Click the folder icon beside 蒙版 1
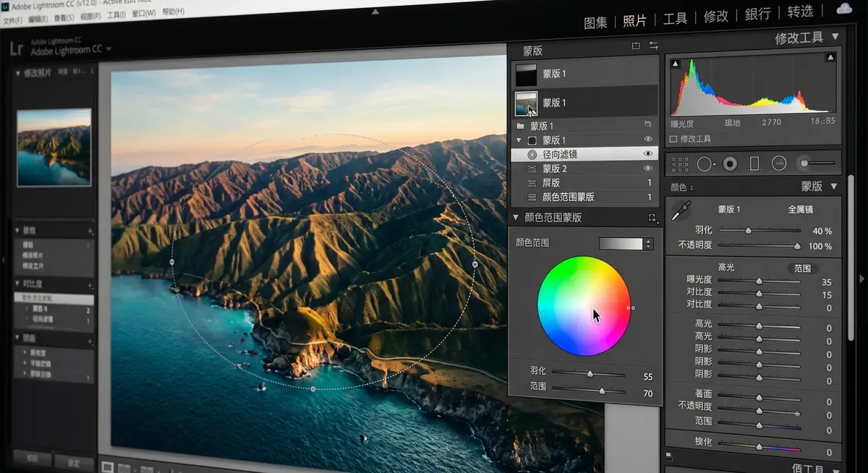 [519, 126]
